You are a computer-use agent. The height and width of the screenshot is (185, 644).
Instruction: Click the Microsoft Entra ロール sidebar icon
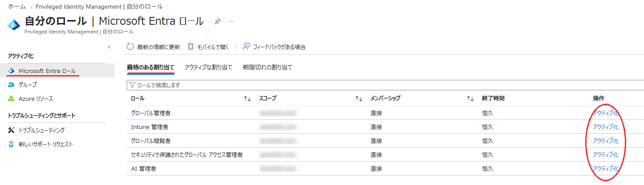[11, 71]
